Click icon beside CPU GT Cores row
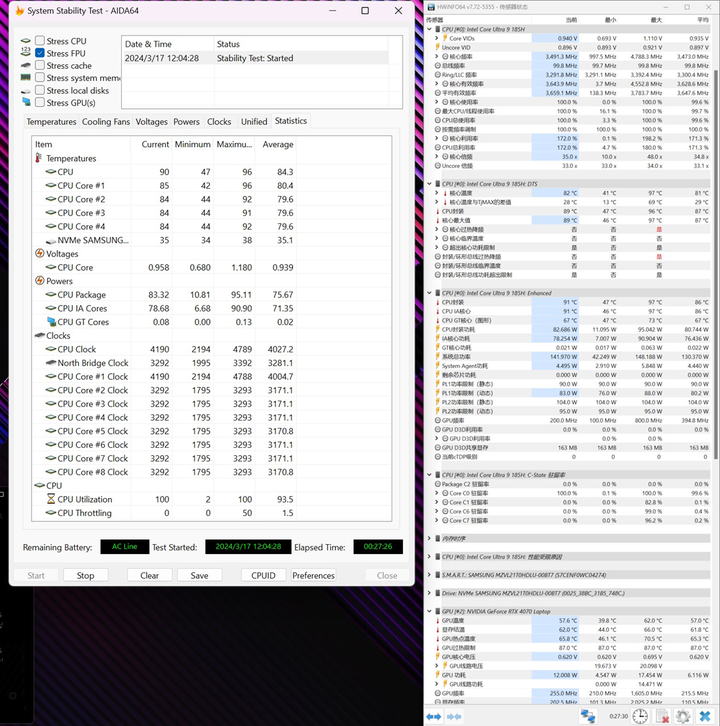Viewport: 720px width, 726px height. pyautogui.click(x=51, y=322)
